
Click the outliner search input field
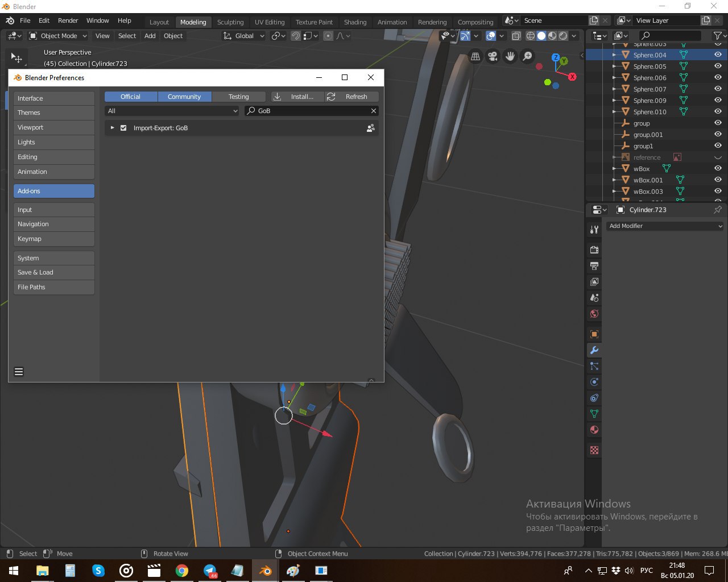point(669,36)
